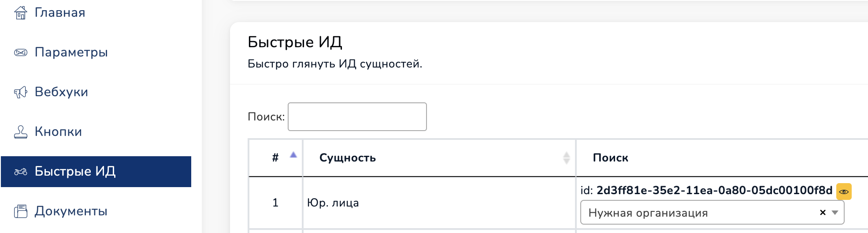Click the icon next to Параметры
The height and width of the screenshot is (233, 868).
pyautogui.click(x=21, y=53)
